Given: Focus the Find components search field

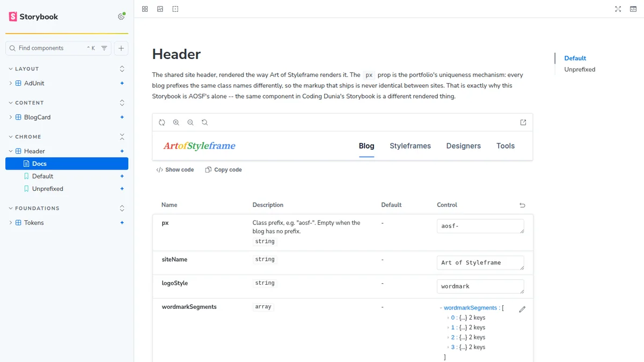Looking at the screenshot, I should (x=51, y=48).
